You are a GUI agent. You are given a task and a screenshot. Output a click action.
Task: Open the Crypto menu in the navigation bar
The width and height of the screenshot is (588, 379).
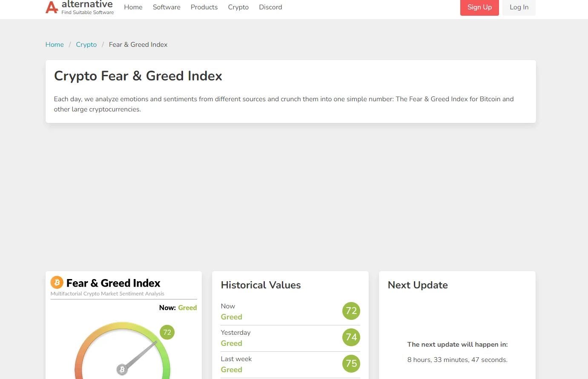[238, 7]
